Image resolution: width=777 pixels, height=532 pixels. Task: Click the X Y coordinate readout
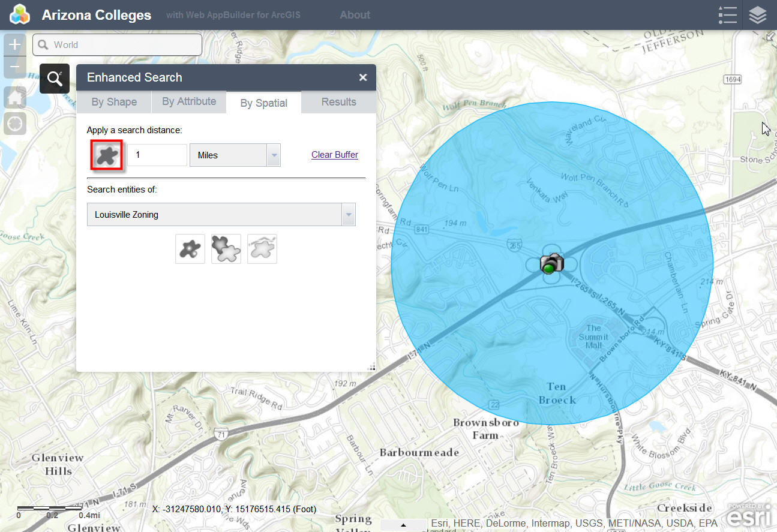tap(234, 509)
